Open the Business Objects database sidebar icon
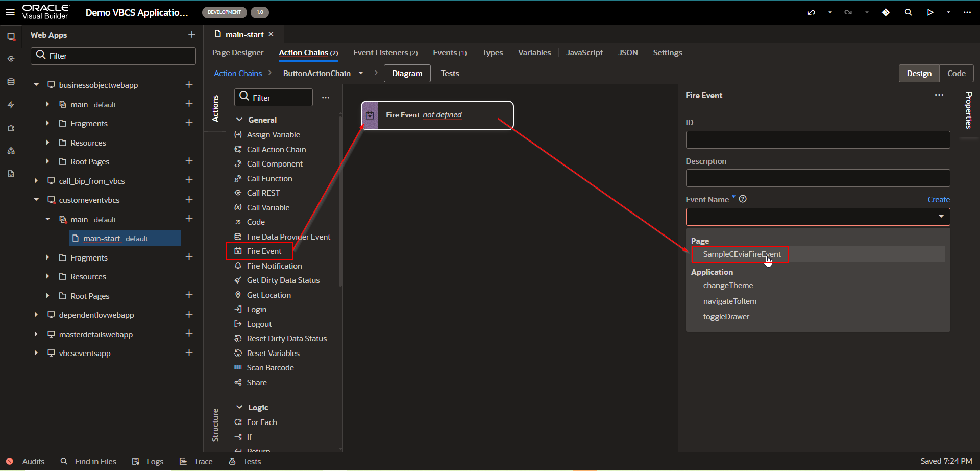This screenshot has width=980, height=471. (11, 82)
